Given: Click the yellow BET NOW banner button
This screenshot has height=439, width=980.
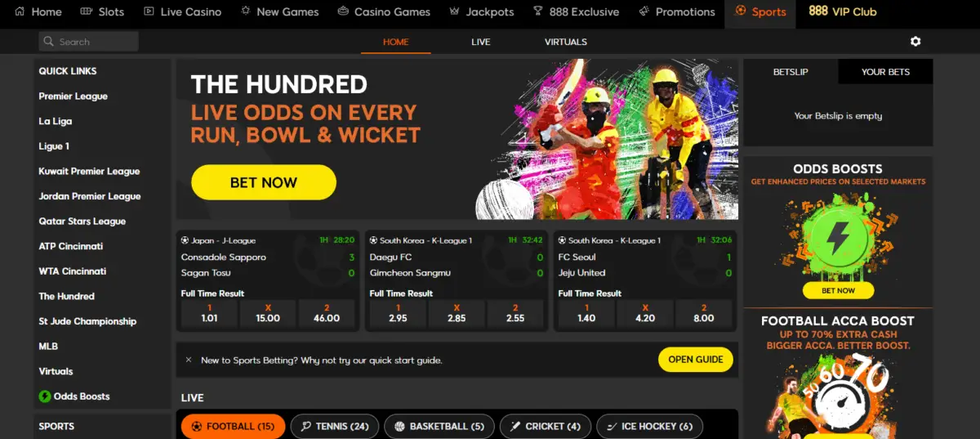Looking at the screenshot, I should click(x=264, y=182).
